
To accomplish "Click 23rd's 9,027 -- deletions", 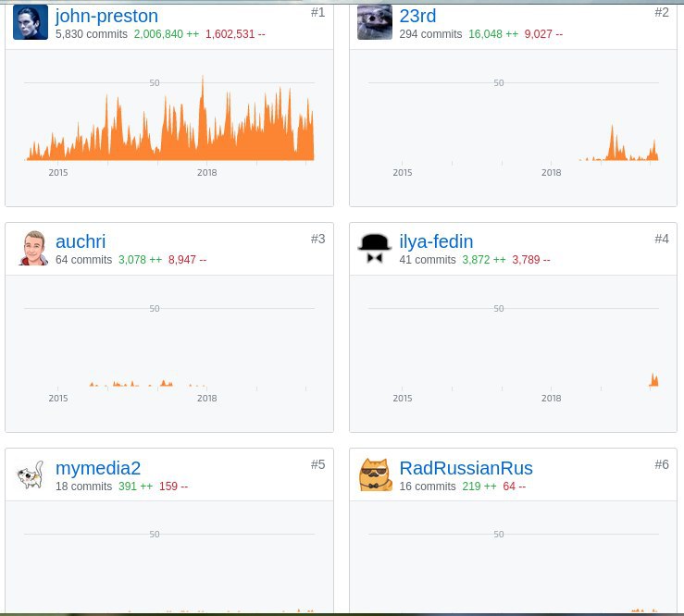I will 543,34.
